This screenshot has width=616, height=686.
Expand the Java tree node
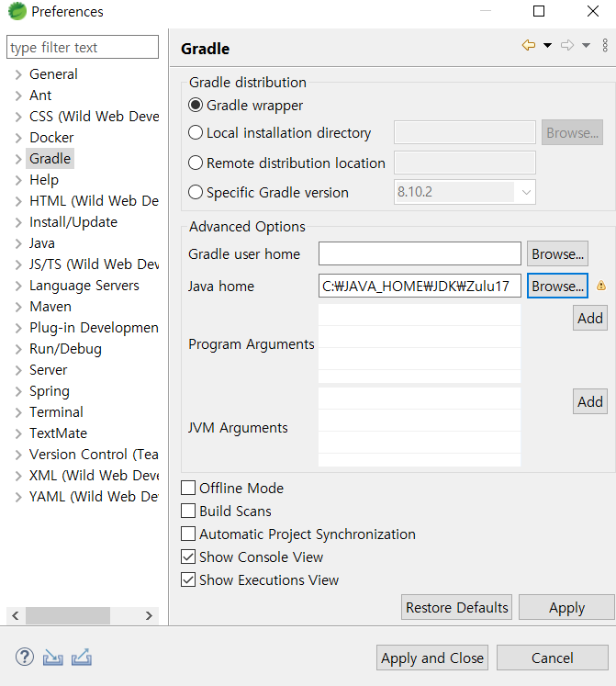point(18,243)
